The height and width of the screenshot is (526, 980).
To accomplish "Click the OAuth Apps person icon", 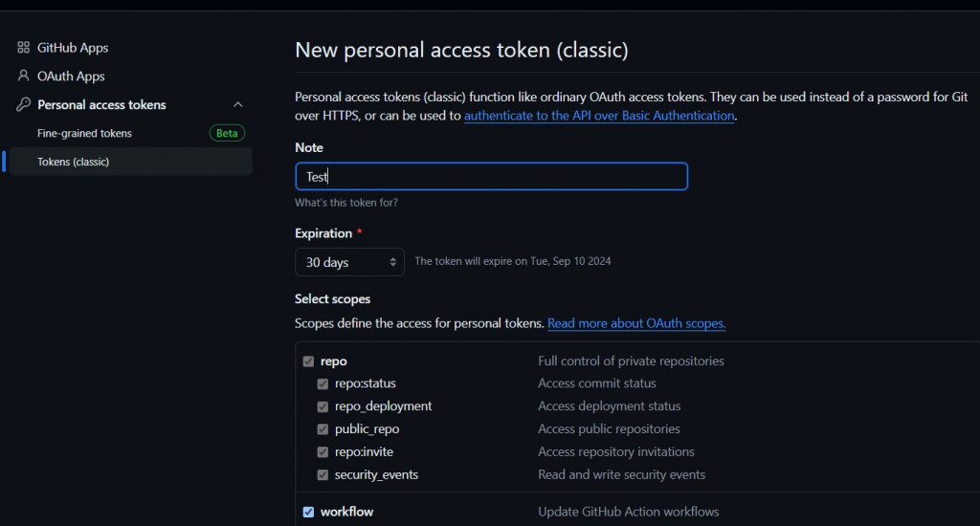I will click(x=24, y=77).
